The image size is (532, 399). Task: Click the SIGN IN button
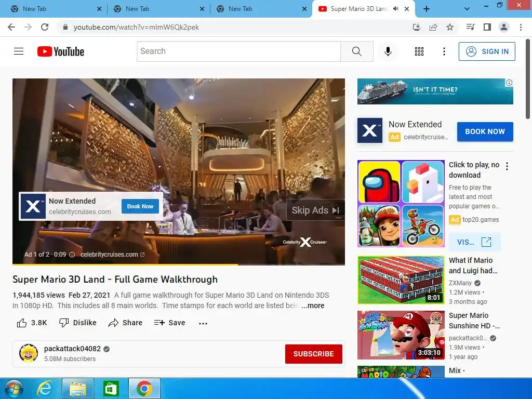click(x=487, y=51)
